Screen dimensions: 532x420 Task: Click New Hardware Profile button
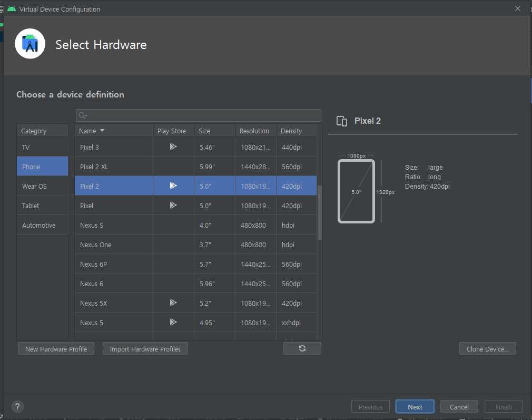[56, 349]
